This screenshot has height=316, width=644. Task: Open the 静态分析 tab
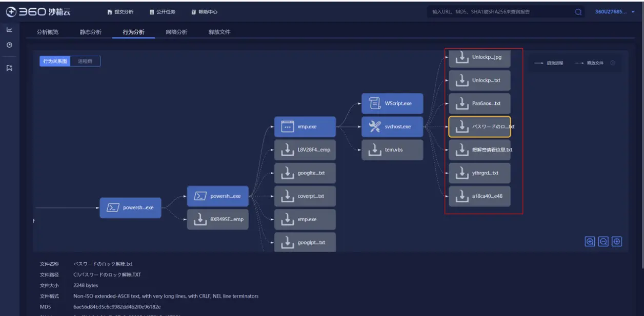90,32
